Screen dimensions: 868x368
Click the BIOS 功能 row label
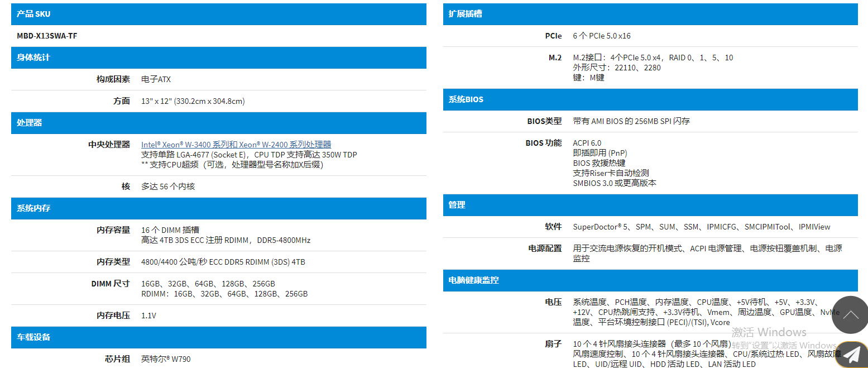pyautogui.click(x=544, y=142)
